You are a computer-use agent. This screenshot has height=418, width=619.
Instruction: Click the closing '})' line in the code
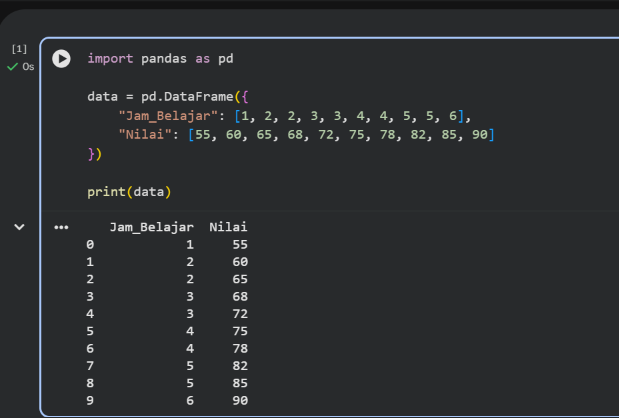[x=95, y=154]
